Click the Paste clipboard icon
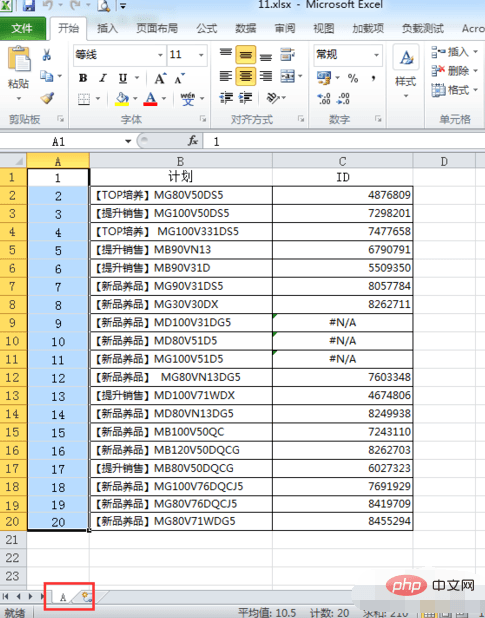The width and height of the screenshot is (485, 618). pyautogui.click(x=19, y=59)
